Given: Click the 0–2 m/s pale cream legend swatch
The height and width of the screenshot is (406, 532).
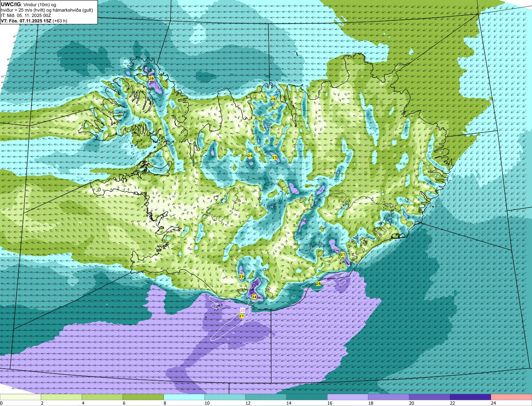Looking at the screenshot, I should tap(21, 397).
